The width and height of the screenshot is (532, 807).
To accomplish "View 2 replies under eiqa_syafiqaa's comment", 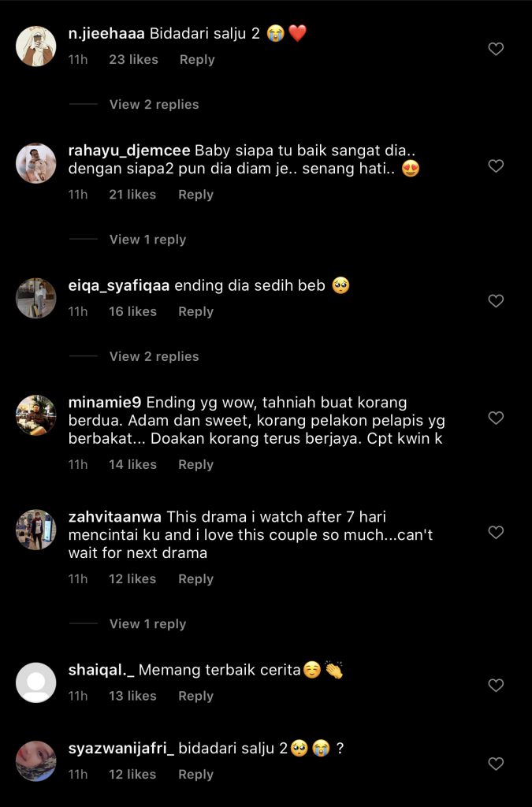I will (x=154, y=356).
